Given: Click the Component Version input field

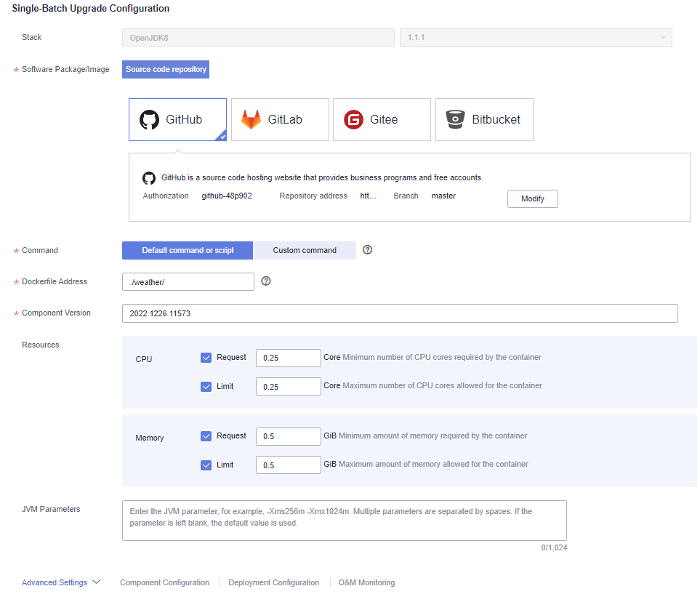Looking at the screenshot, I should [x=400, y=313].
